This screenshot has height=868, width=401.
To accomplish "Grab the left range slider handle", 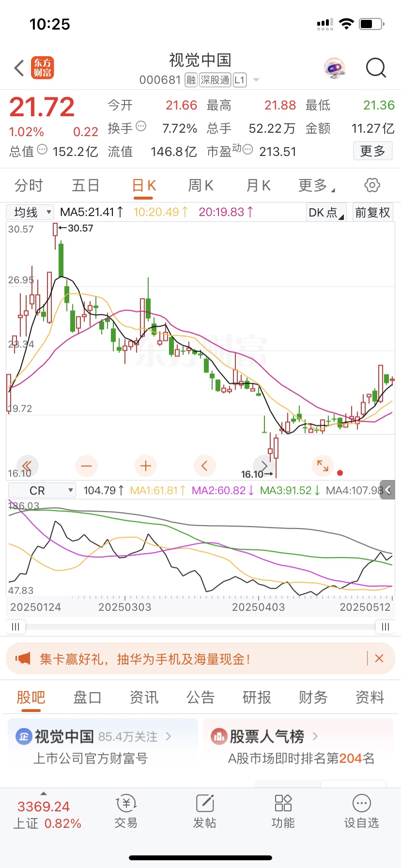I will [x=15, y=627].
